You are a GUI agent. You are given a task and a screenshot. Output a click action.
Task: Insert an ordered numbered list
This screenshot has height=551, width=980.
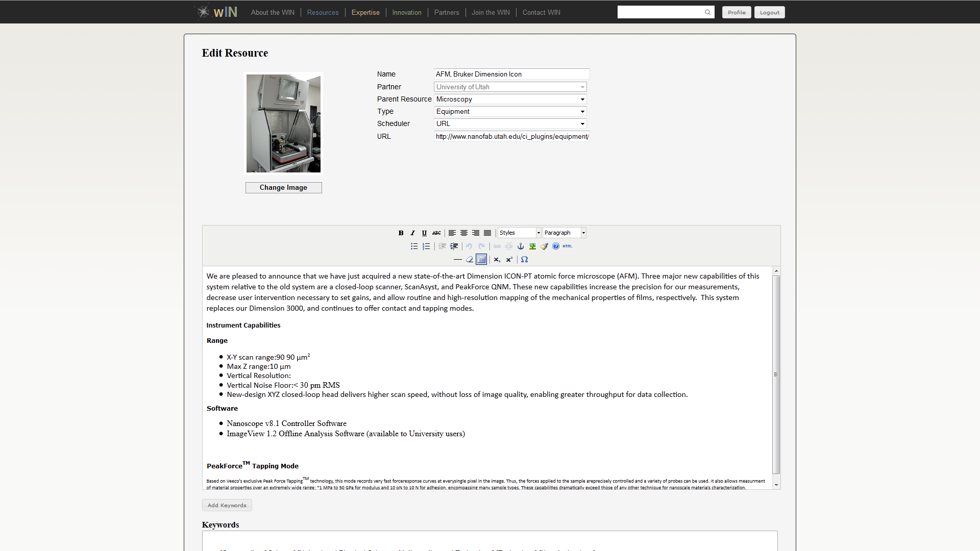[426, 246]
